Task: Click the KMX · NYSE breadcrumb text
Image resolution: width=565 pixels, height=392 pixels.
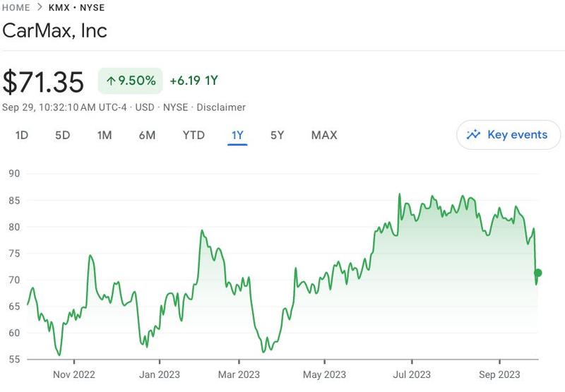Action: (76, 8)
